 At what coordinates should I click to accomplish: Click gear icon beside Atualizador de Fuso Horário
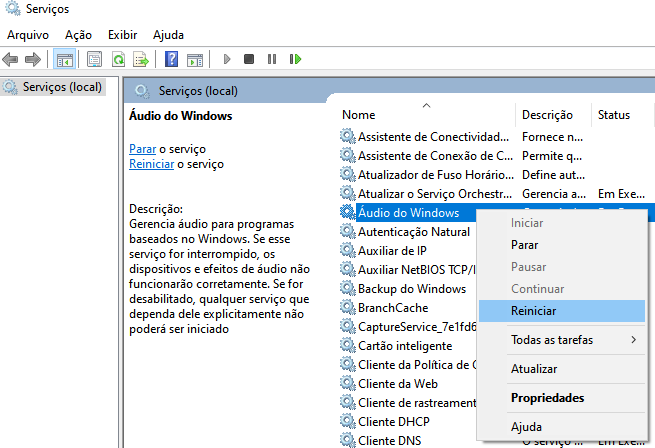pyautogui.click(x=348, y=174)
